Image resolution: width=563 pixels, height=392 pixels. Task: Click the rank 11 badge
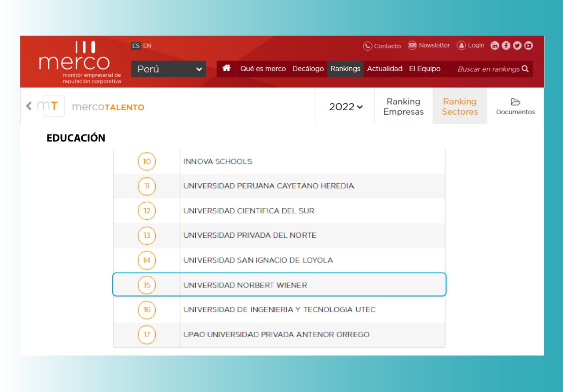(147, 186)
